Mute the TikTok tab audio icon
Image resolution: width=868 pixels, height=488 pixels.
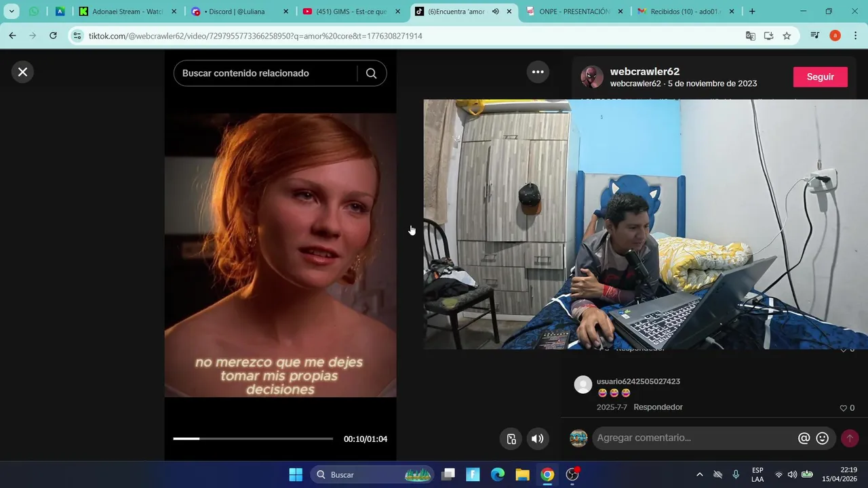[496, 12]
